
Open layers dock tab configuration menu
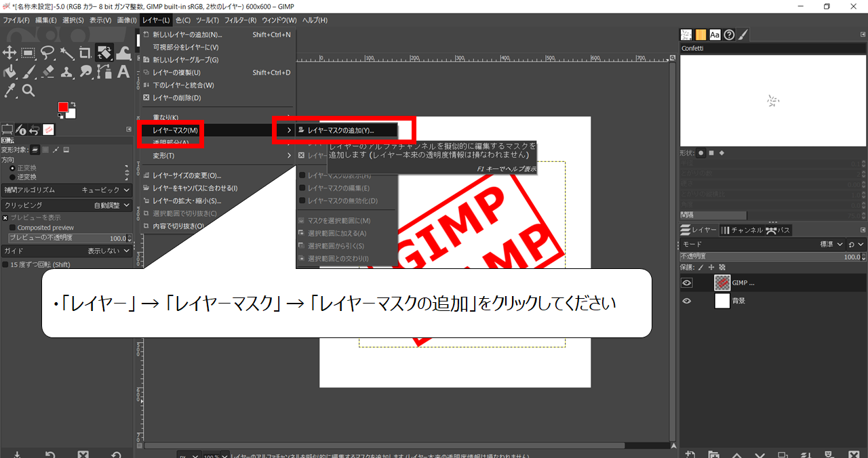[862, 230]
